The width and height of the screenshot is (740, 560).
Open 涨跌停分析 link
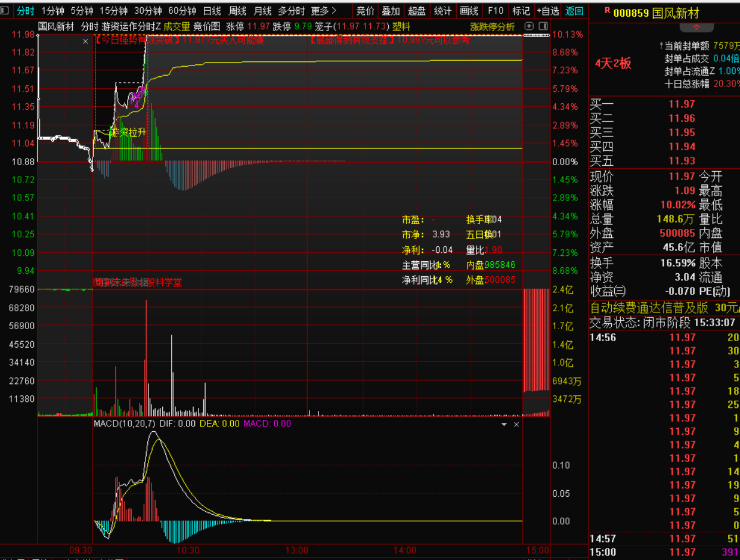492,26
